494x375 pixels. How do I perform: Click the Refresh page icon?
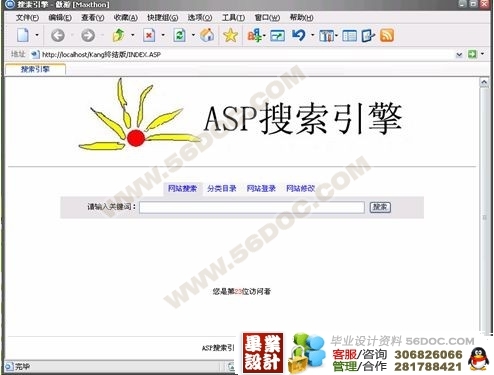[x=180, y=35]
